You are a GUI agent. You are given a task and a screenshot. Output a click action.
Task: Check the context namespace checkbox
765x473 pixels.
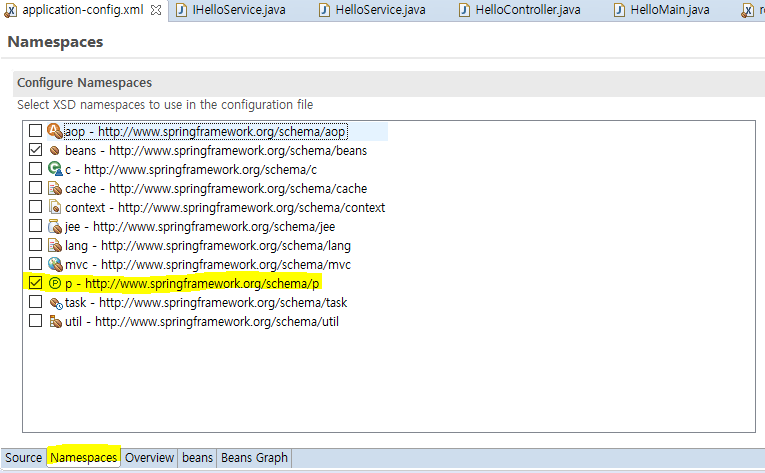pyautogui.click(x=35, y=207)
